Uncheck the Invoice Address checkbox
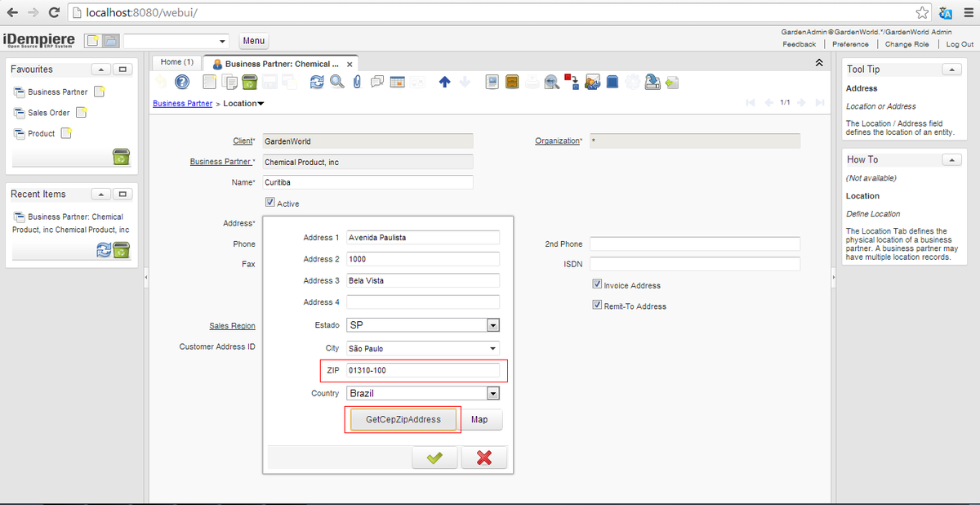Screen dimensions: 980x505 point(597,284)
